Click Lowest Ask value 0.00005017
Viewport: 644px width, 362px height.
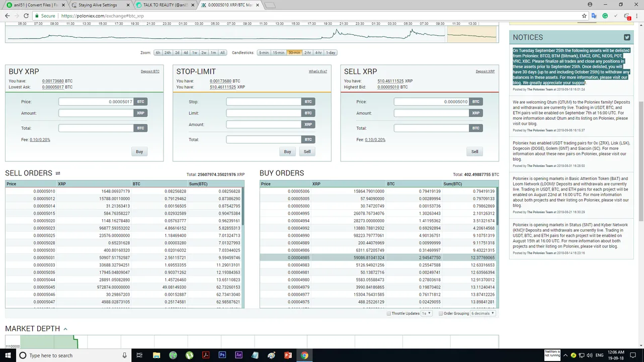pos(53,87)
